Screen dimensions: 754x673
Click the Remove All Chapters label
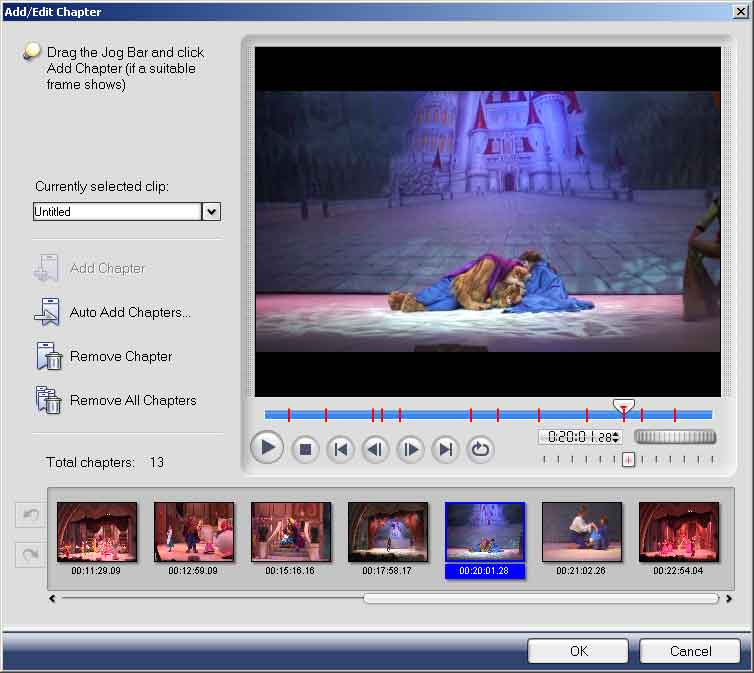click(133, 400)
